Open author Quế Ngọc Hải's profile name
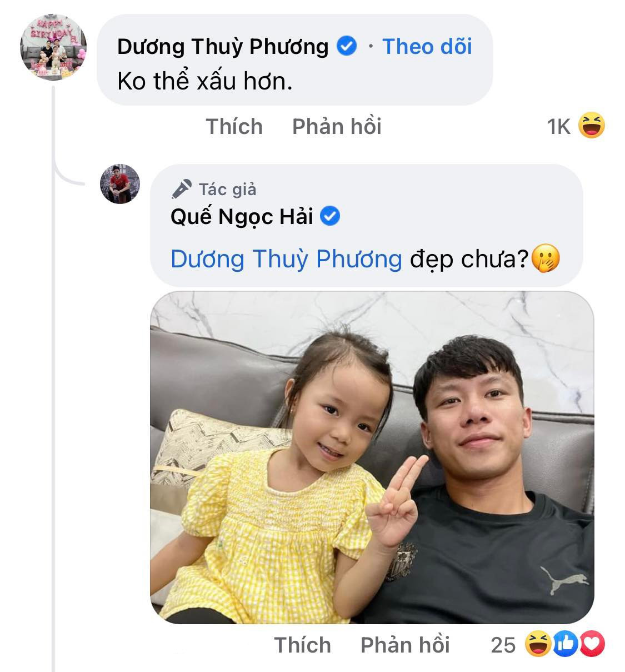This screenshot has height=672, width=625. point(242,216)
